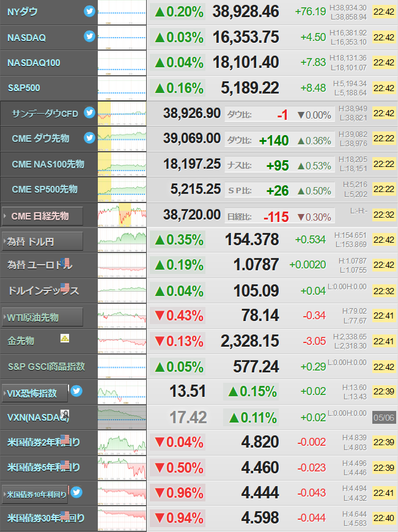Open the S&P GSCI商品指数 link
The height and width of the screenshot is (532, 398).
[46, 366]
